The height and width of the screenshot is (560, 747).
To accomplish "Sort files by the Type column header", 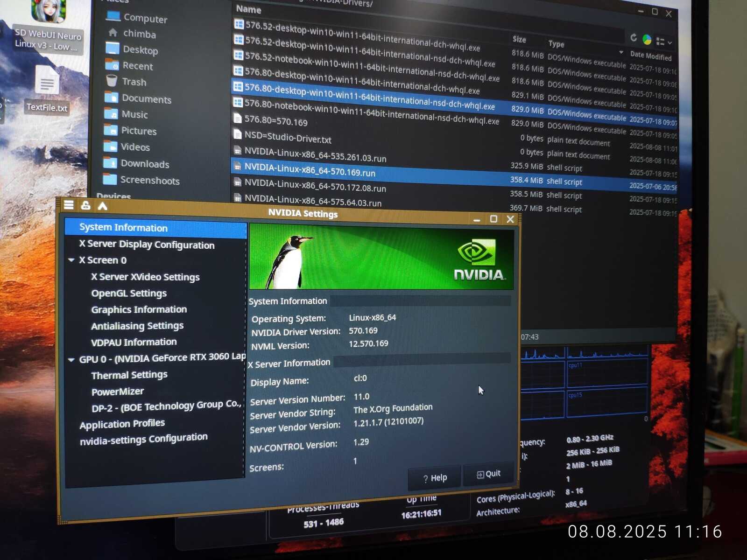I will click(556, 44).
